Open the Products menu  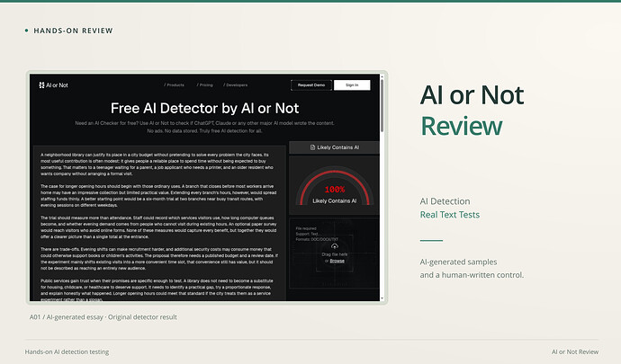pyautogui.click(x=175, y=85)
